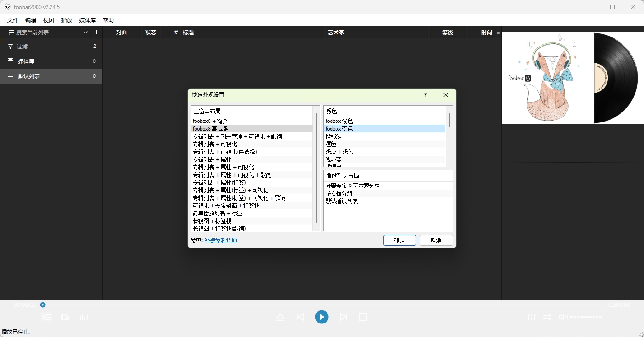Click the volume slider bar
This screenshot has height=337, width=644.
pos(586,317)
